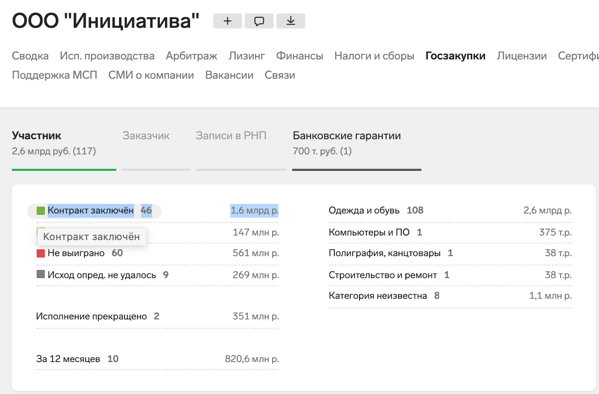Viewport: 599px width, 394px height.
Task: Click gray Исход опред. не удалось swatch
Action: coord(40,274)
